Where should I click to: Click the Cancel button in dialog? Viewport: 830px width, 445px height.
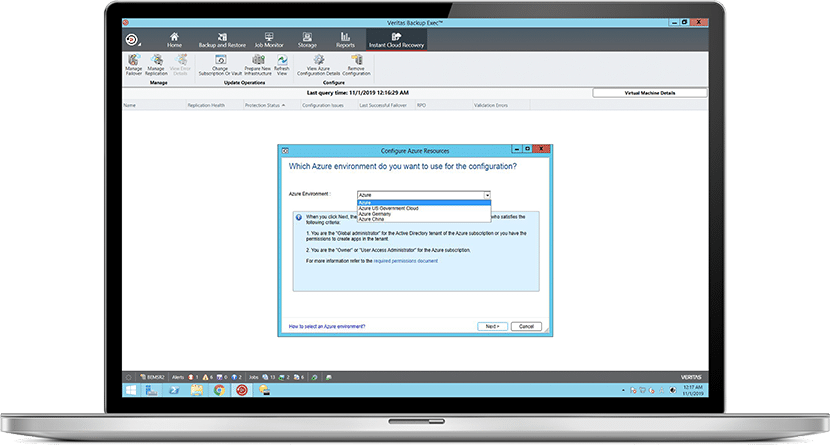(x=526, y=326)
